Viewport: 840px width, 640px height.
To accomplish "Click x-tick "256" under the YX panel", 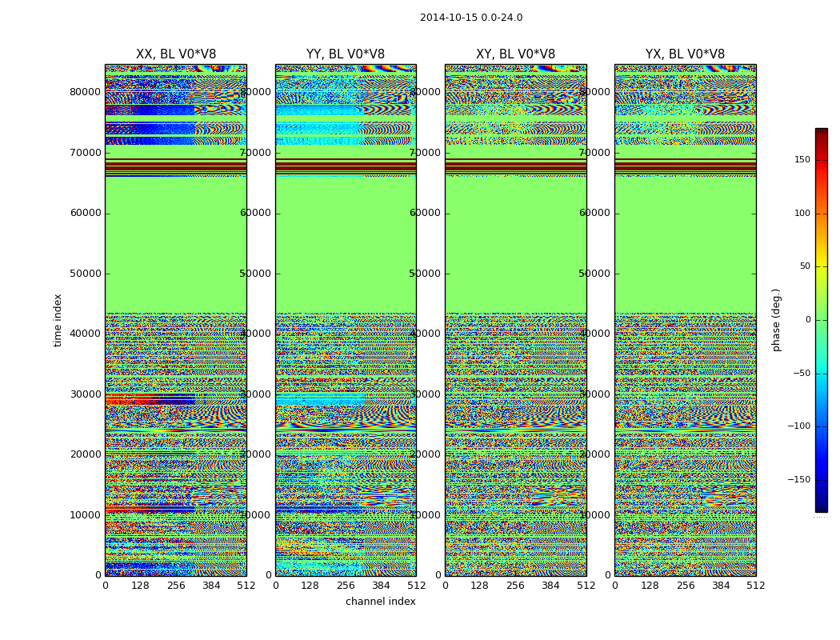I will [x=685, y=586].
